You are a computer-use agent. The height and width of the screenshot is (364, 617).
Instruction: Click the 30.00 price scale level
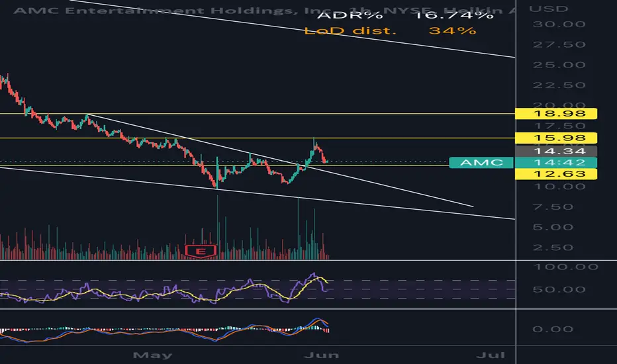(x=559, y=24)
